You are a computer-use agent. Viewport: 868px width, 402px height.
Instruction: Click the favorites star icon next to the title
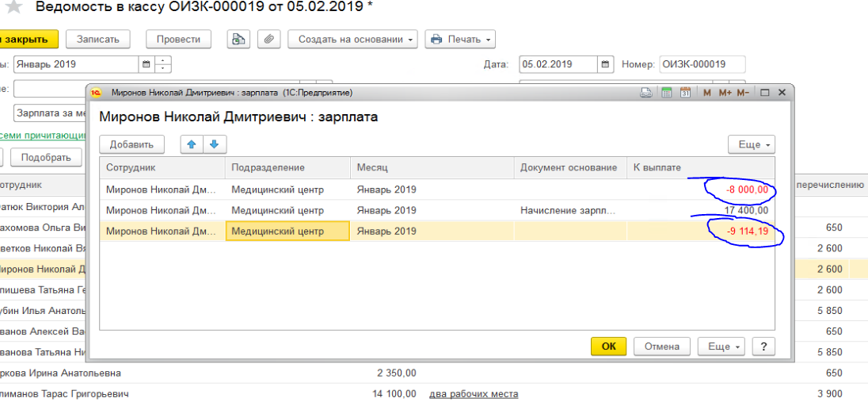pos(13,7)
